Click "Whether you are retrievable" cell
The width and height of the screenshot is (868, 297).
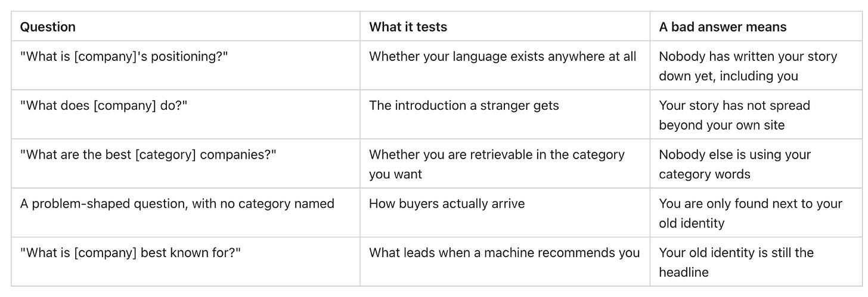point(505,163)
